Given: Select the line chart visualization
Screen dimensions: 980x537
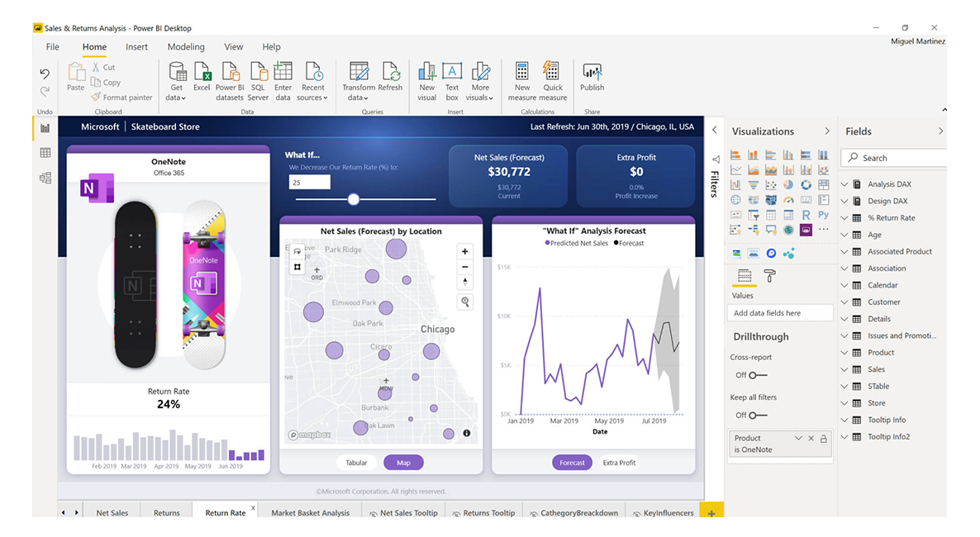Looking at the screenshot, I should click(735, 169).
